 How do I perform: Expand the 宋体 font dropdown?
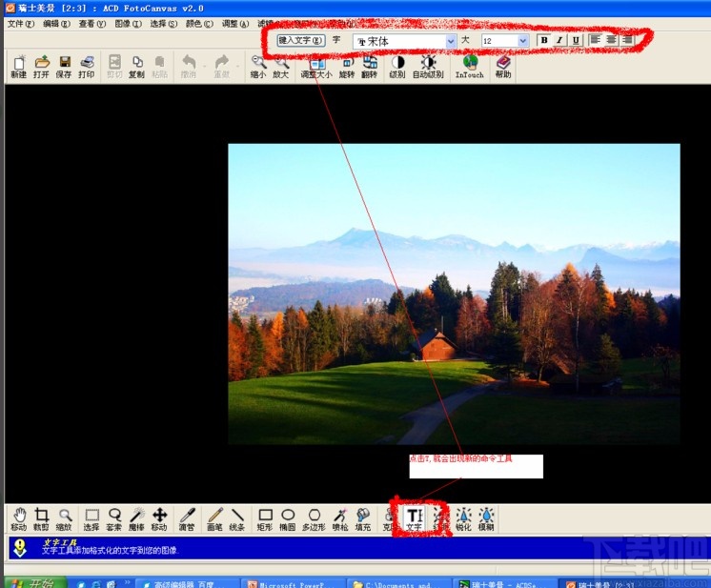(x=451, y=41)
